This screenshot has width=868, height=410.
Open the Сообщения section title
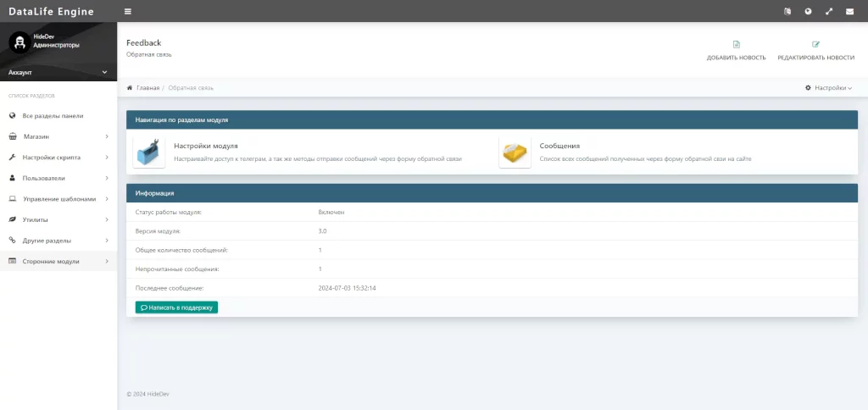(x=559, y=146)
